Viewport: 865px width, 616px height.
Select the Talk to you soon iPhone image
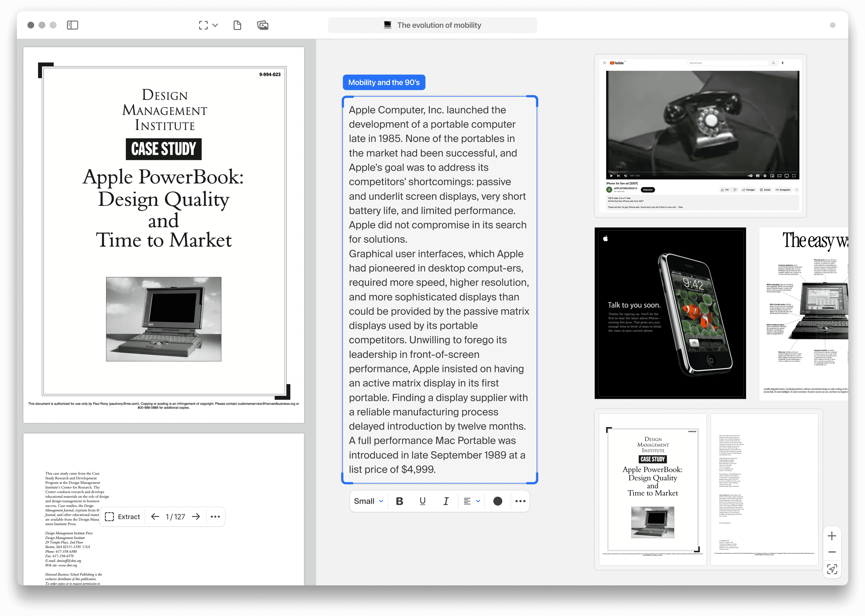pyautogui.click(x=670, y=313)
